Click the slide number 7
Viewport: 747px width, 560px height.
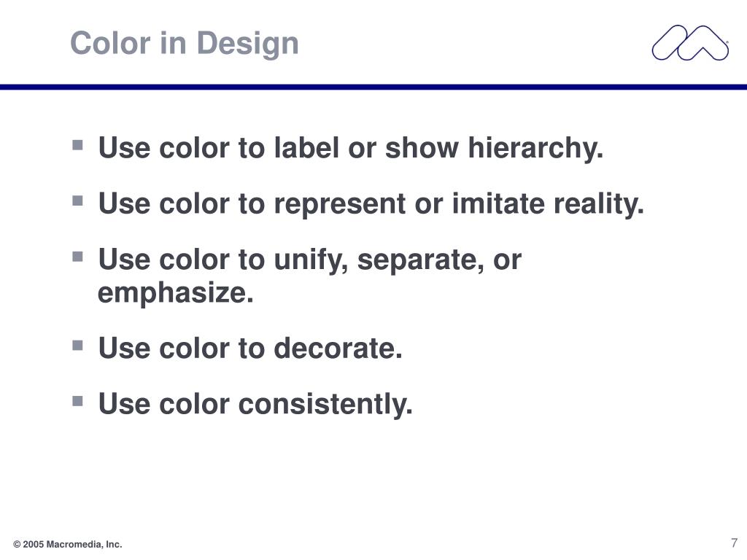734,542
